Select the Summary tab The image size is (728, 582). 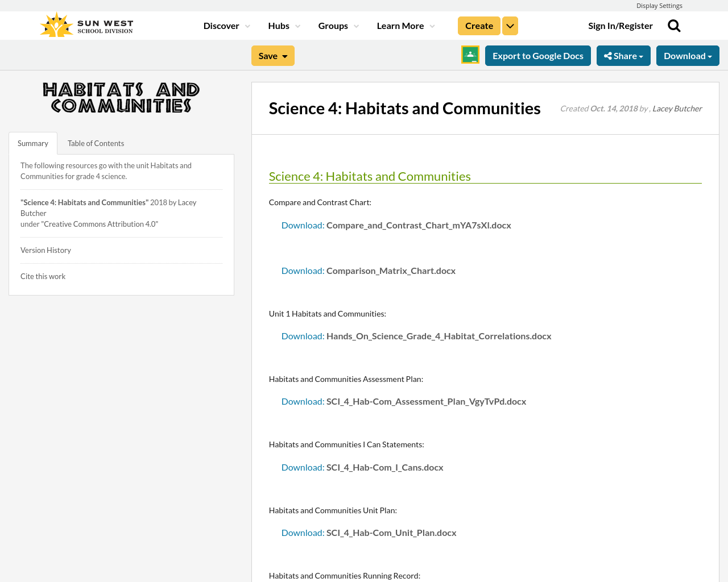[x=32, y=143]
